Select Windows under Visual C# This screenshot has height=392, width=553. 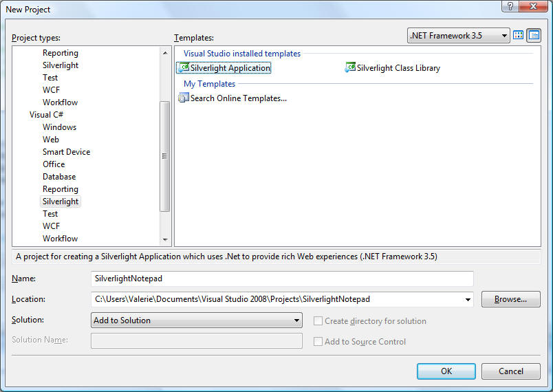(x=59, y=127)
